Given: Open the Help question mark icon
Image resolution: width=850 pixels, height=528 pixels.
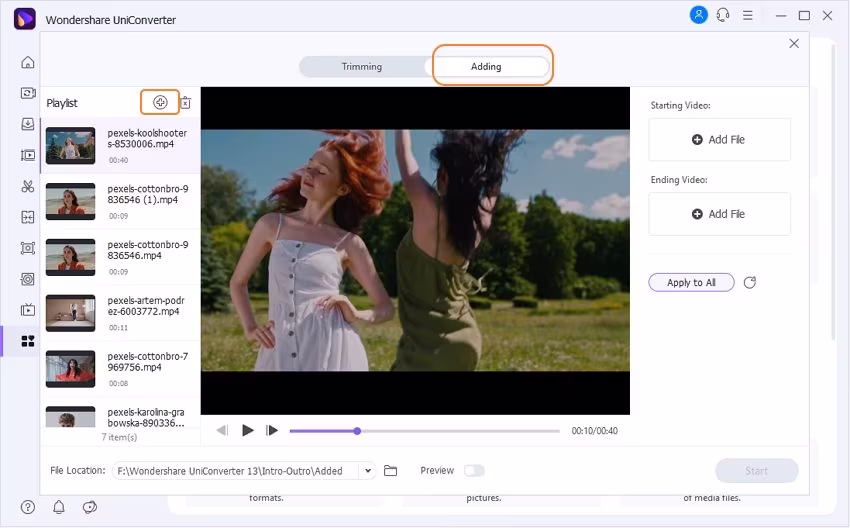Looking at the screenshot, I should 28,507.
